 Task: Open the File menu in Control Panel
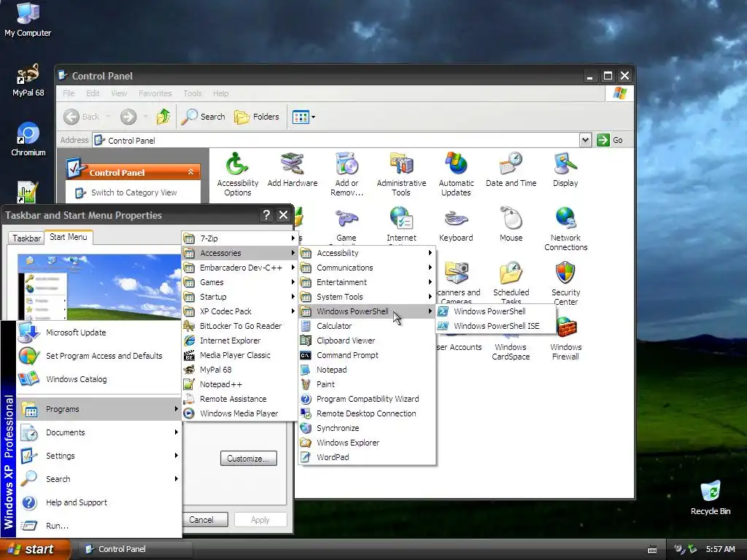click(69, 93)
